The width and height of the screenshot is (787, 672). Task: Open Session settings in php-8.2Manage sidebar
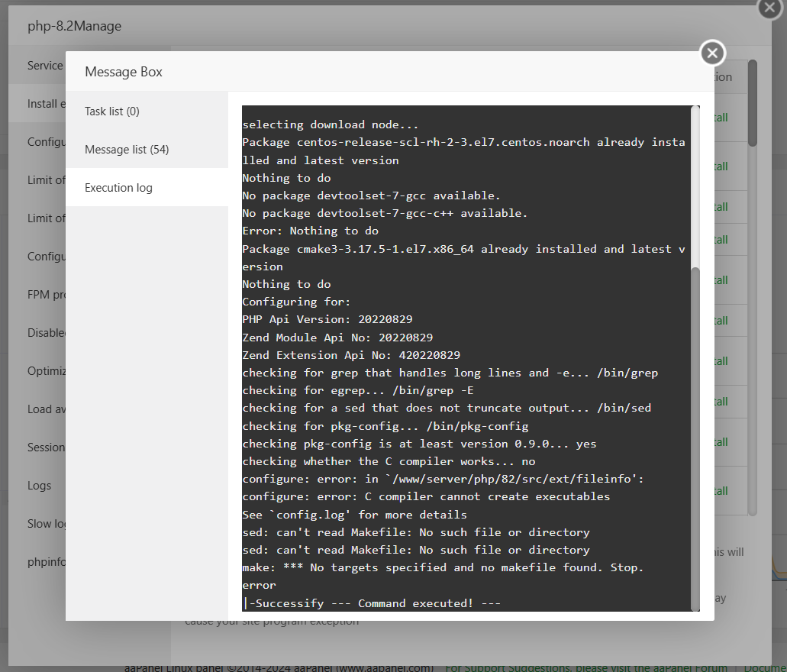coord(46,447)
